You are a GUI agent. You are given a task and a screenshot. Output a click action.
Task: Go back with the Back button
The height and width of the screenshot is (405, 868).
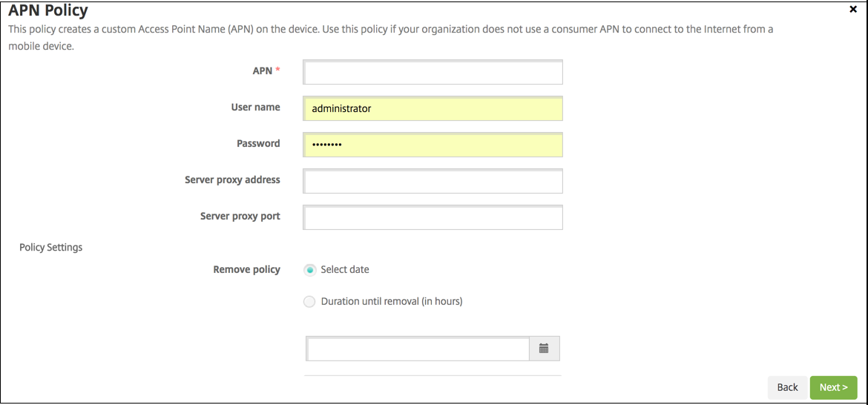click(x=787, y=387)
